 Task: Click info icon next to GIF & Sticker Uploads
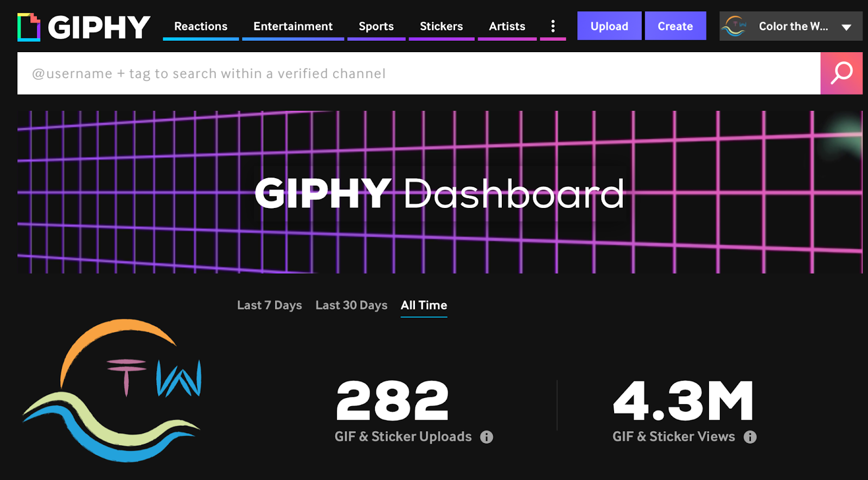click(487, 437)
